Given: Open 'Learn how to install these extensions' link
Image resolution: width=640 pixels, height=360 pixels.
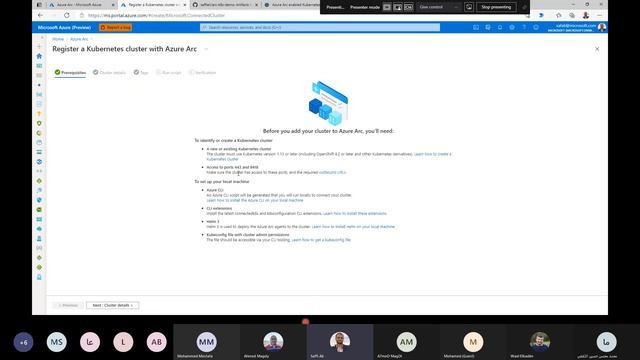Looking at the screenshot, I should (x=355, y=213).
